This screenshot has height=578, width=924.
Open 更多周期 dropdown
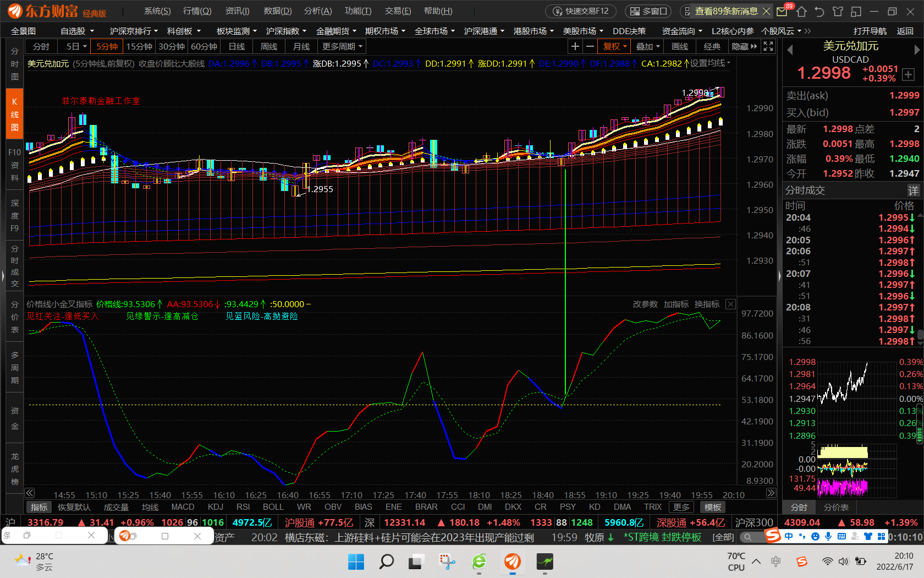342,47
